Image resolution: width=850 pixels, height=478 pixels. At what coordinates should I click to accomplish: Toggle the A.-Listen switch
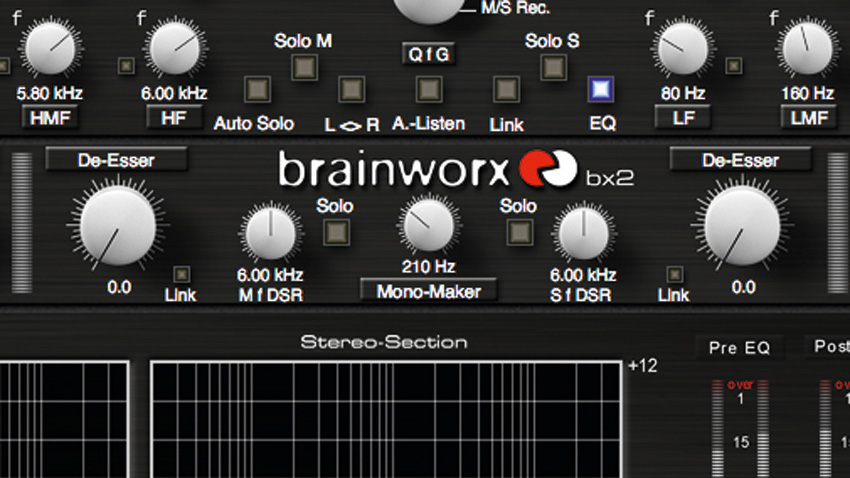429,89
